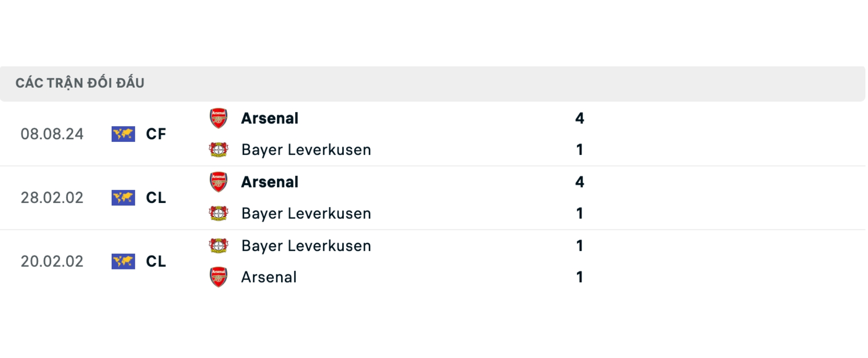Image resolution: width=868 pixels, height=358 pixels.
Task: Click the CL label in the 20.02.02 row
Action: 156,261
